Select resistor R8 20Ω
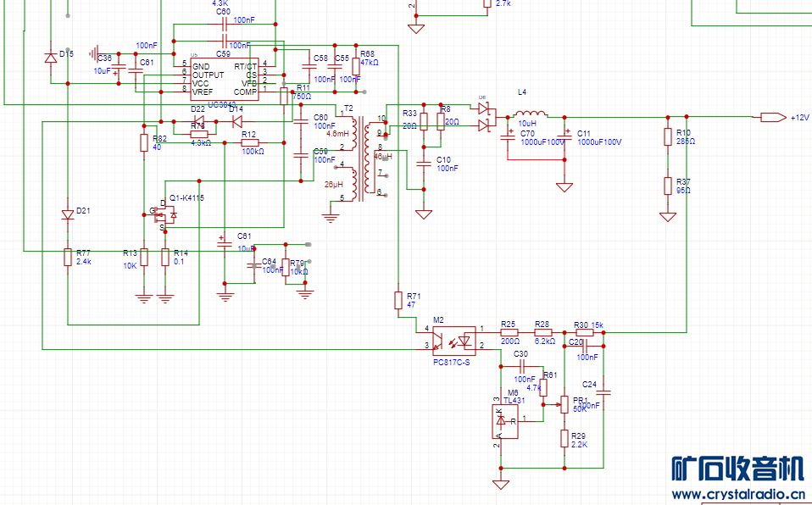812x505 pixels. (441, 121)
